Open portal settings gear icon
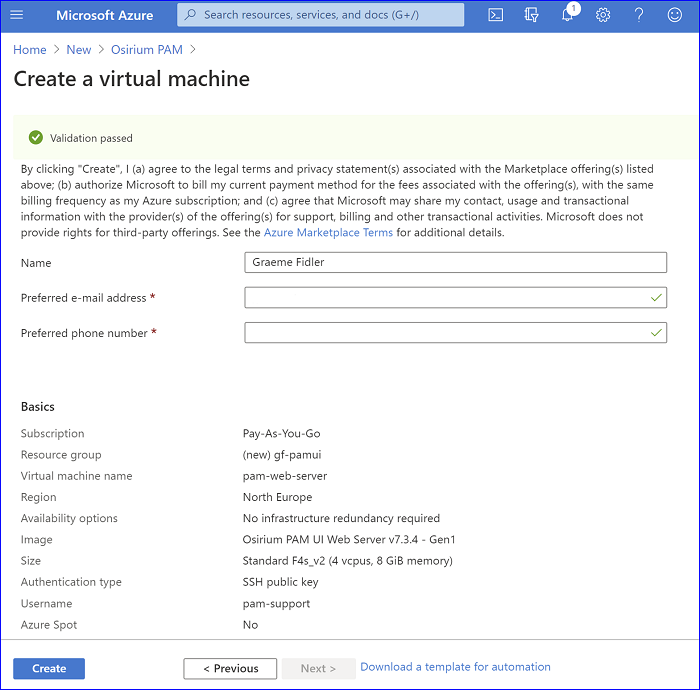This screenshot has width=700, height=690. (x=603, y=15)
